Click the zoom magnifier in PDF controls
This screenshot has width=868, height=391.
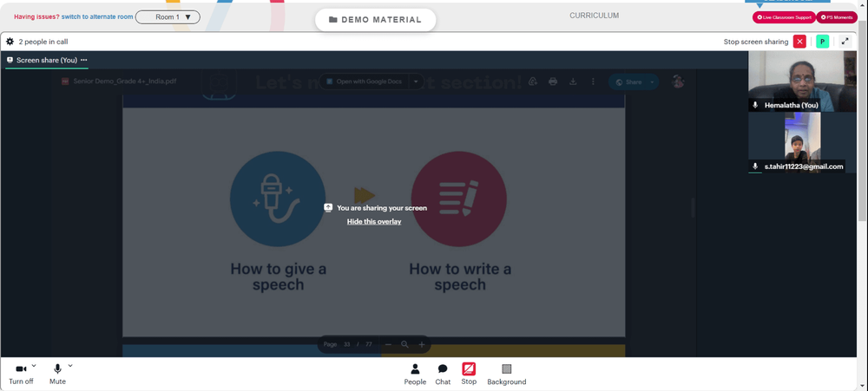click(404, 344)
